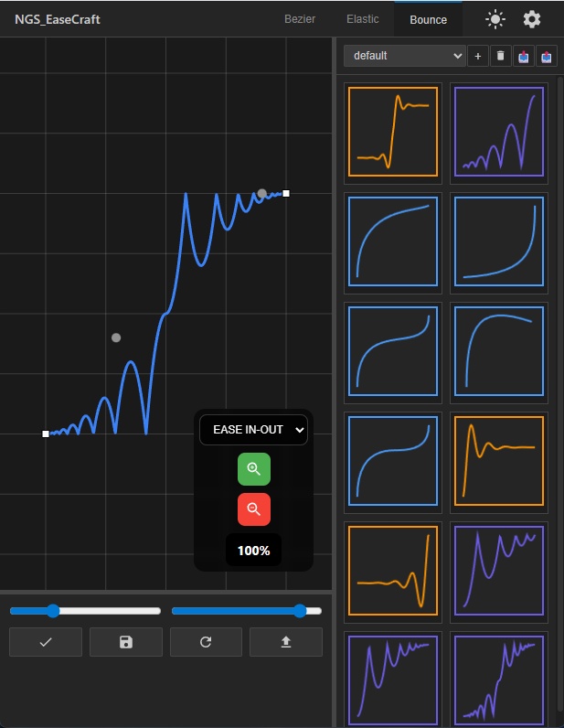Open the EASE IN-OUT mode dropdown
Viewport: 564px width, 728px height.
pyautogui.click(x=253, y=430)
